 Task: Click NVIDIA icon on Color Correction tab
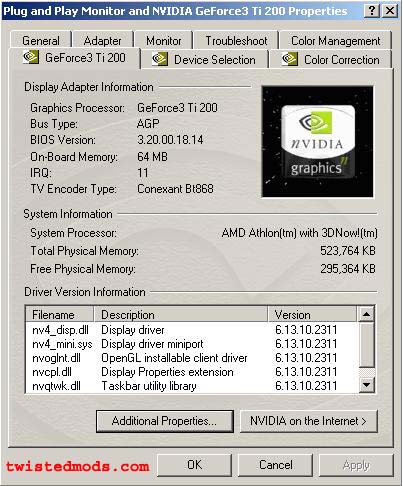[290, 59]
